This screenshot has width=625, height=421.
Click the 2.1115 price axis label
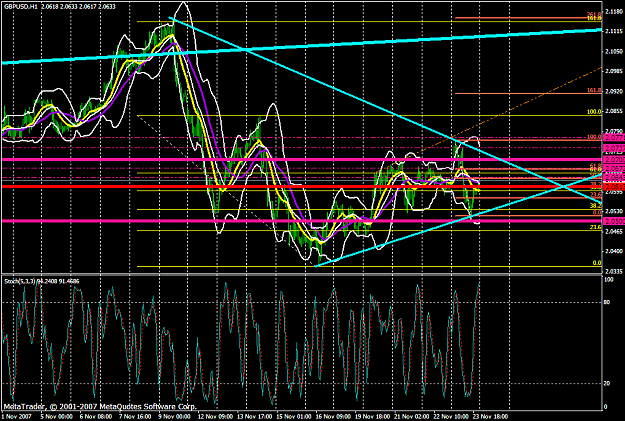614,31
